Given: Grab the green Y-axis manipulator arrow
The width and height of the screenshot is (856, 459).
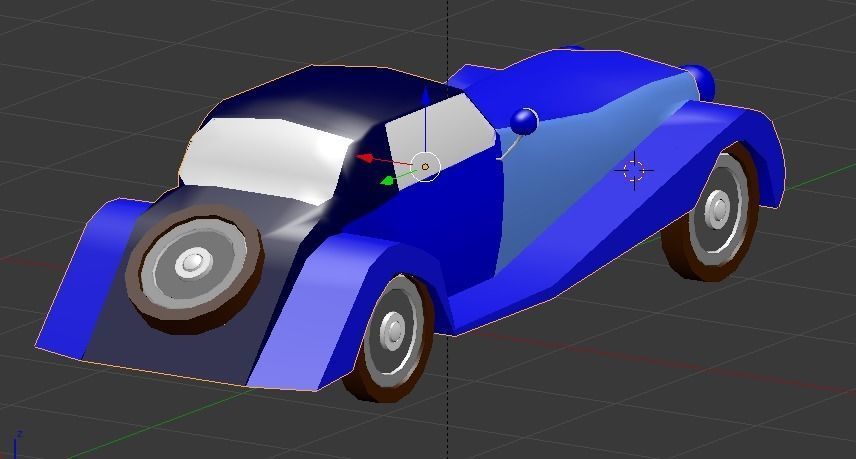Looking at the screenshot, I should click(387, 181).
